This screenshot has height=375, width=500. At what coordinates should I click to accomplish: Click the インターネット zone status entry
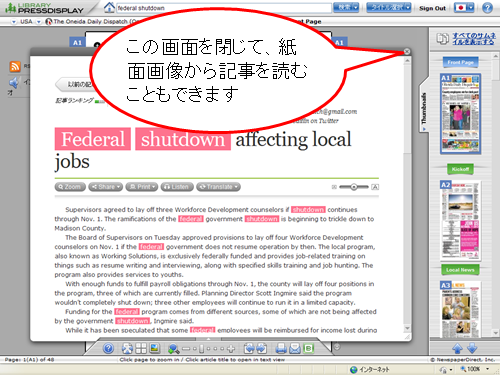tap(370, 369)
